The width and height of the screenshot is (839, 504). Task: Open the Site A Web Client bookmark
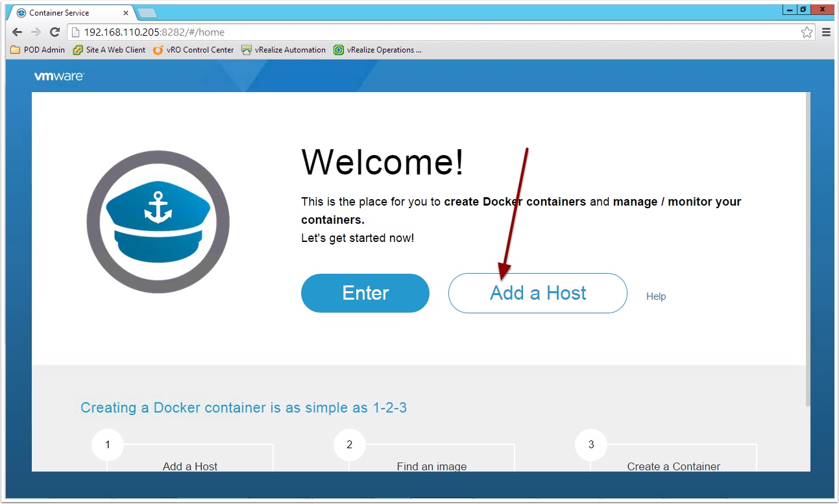pos(109,50)
